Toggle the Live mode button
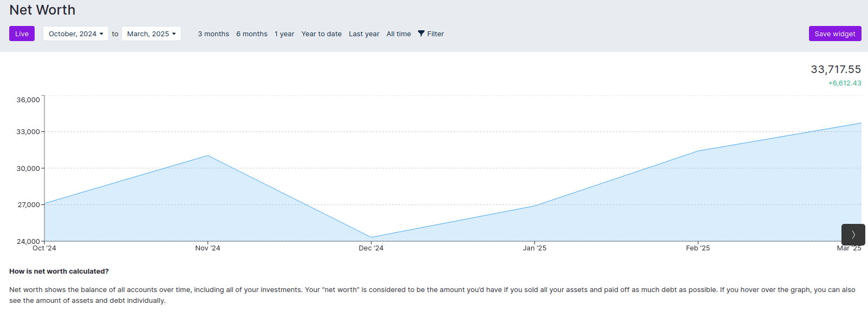 click(x=22, y=34)
